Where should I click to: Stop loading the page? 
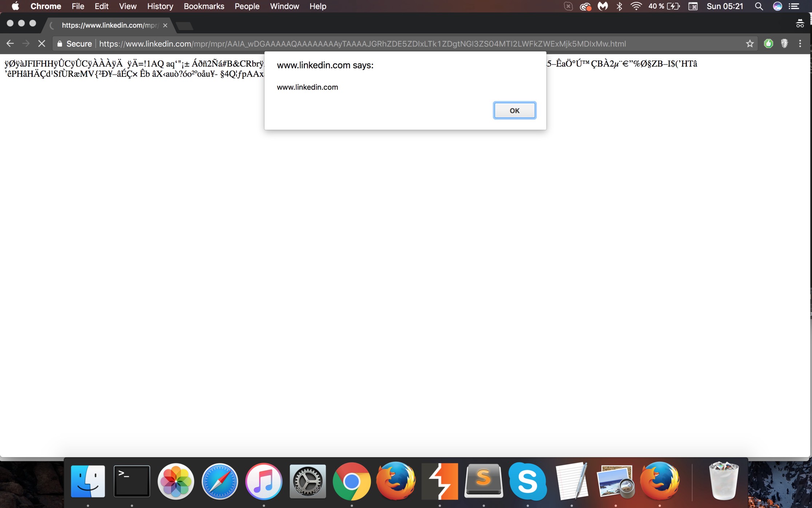(x=41, y=44)
